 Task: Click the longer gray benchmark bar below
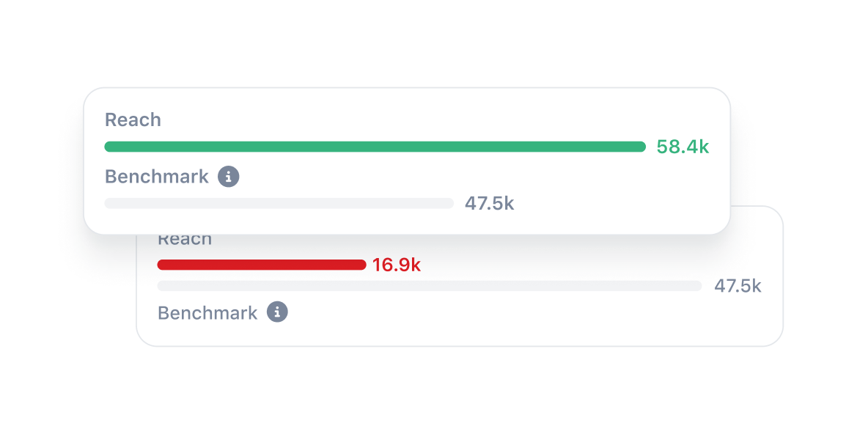tap(429, 286)
